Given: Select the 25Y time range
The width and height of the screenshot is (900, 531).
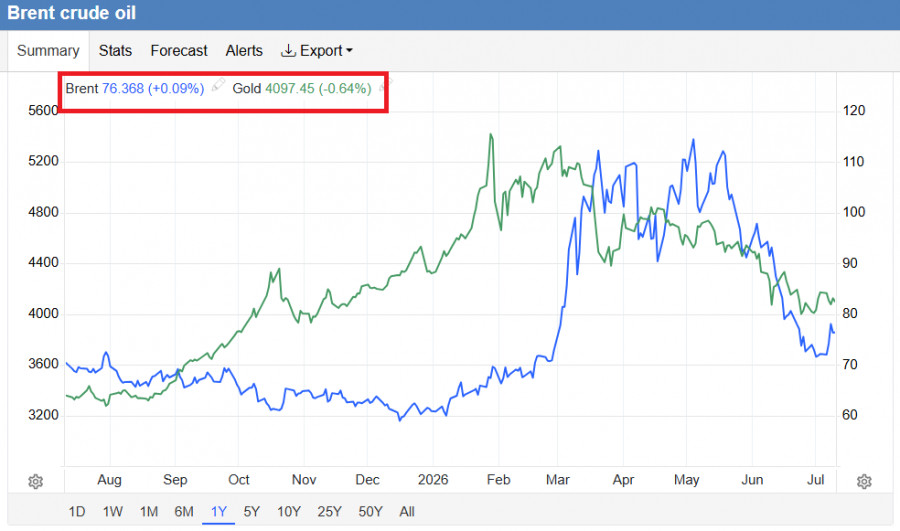Looking at the screenshot, I should [x=329, y=511].
